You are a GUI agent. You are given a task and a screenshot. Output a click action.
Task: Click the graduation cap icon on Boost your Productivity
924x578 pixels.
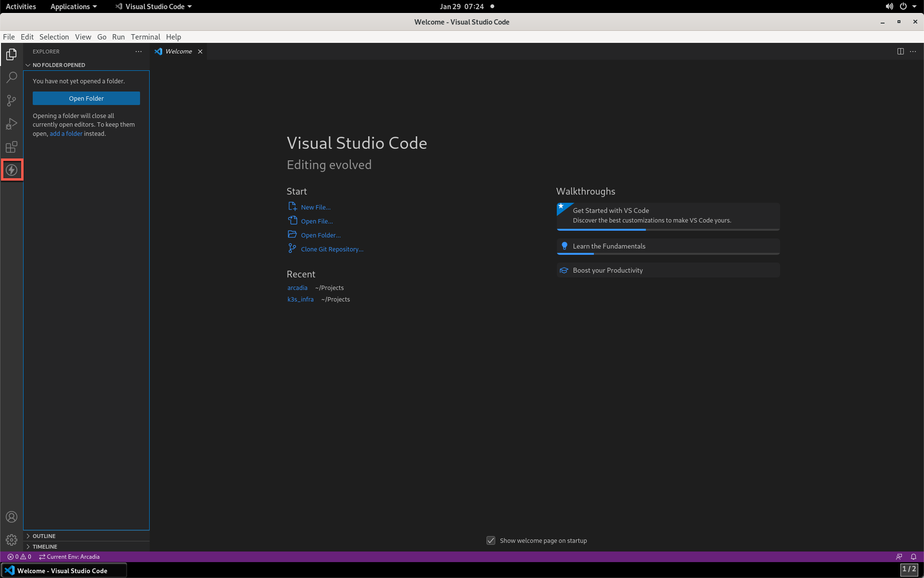[x=564, y=270]
